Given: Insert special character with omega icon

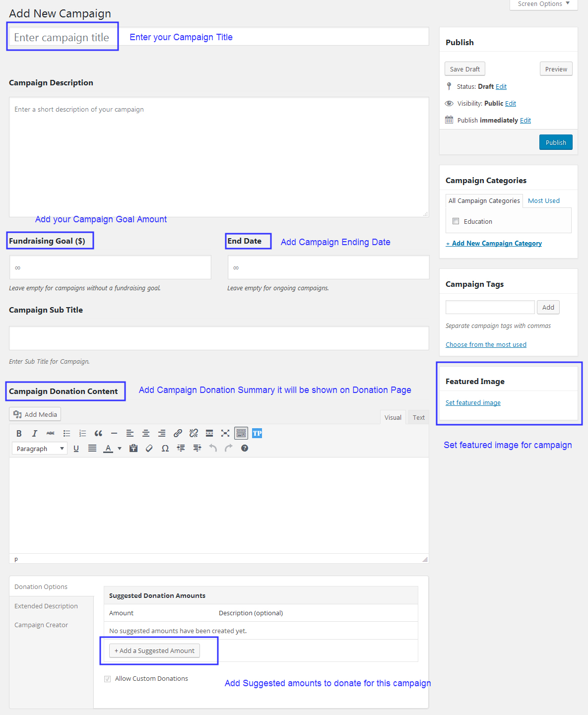Looking at the screenshot, I should 165,448.
